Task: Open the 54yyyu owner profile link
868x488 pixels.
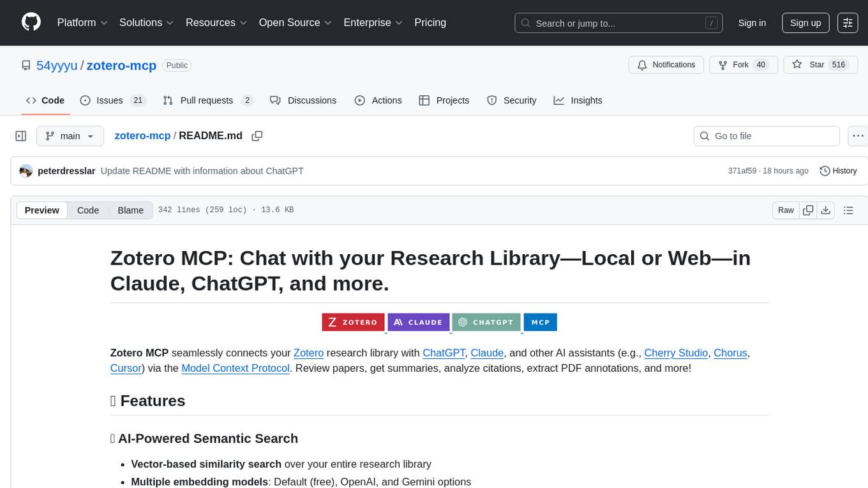Action: (57, 65)
